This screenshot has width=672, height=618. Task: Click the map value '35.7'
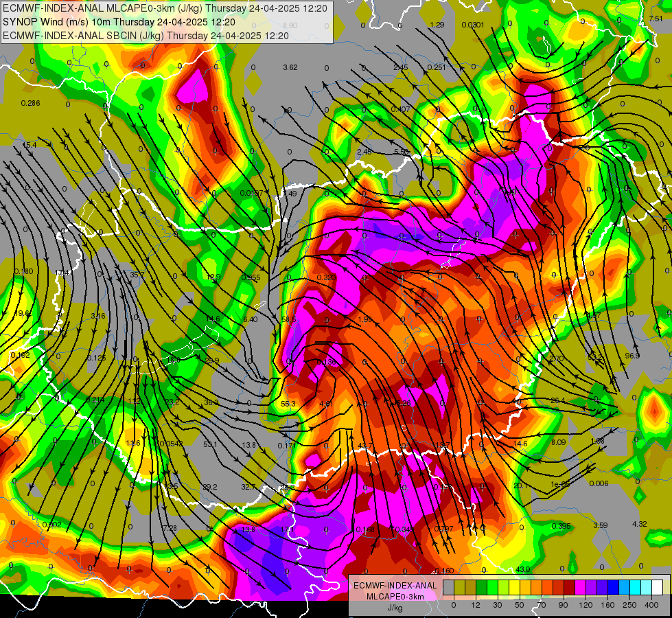coord(137,275)
